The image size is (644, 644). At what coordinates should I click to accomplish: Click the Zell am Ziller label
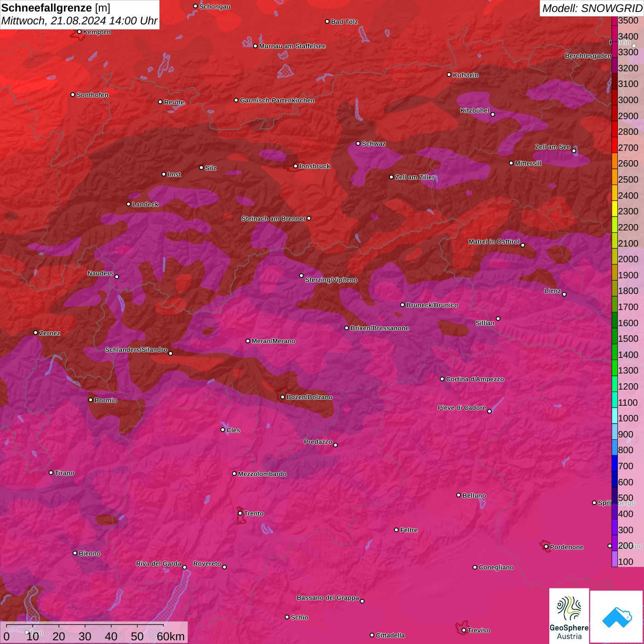(x=415, y=177)
